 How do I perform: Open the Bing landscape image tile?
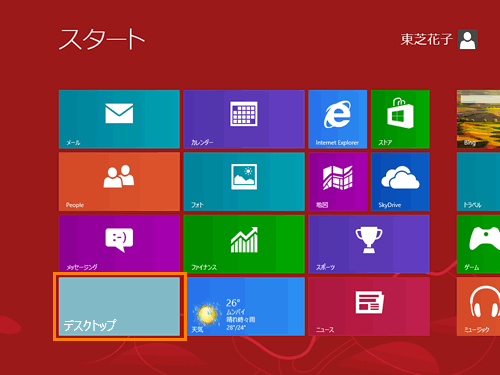(x=478, y=119)
